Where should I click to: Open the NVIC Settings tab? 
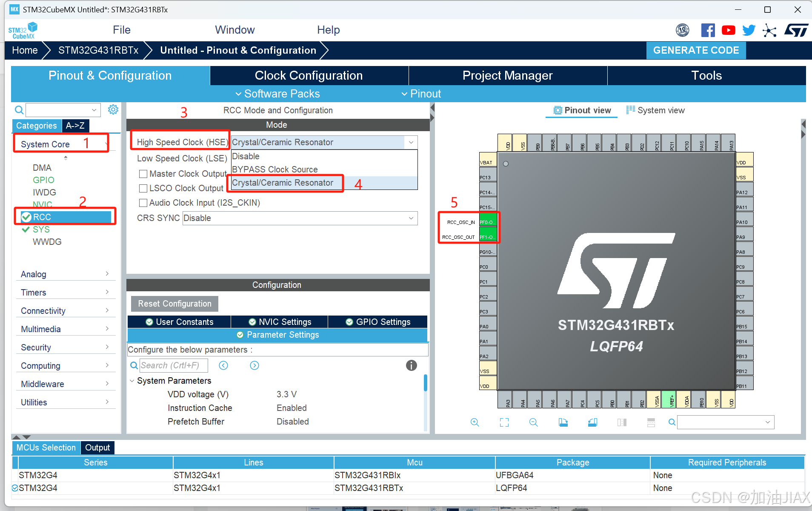click(x=280, y=322)
